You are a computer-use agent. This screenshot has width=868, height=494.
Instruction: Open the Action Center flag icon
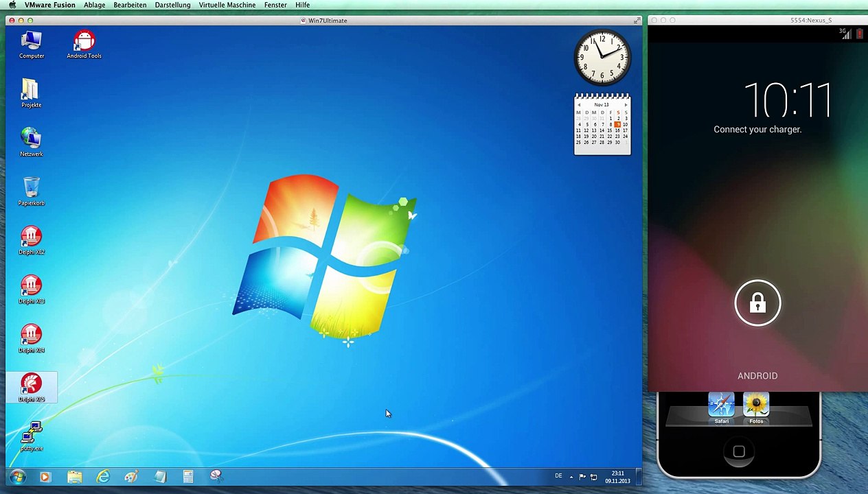coord(582,477)
